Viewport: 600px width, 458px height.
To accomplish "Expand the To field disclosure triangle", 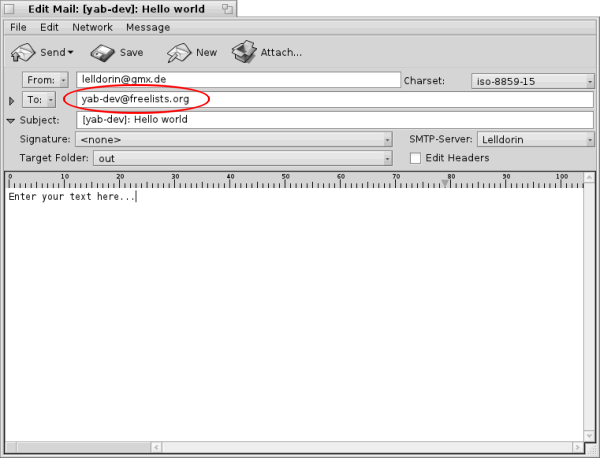I will coord(12,100).
